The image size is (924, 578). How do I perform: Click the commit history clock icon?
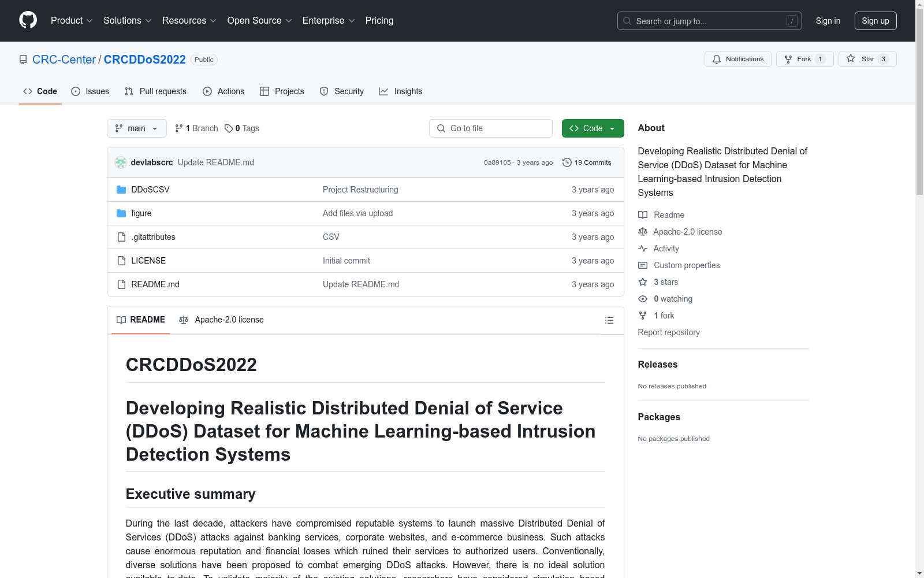point(567,162)
